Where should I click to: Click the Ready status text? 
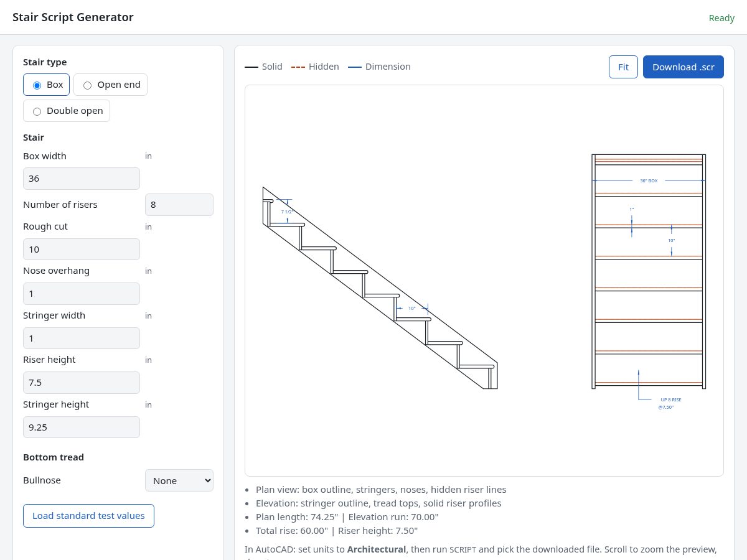[721, 18]
